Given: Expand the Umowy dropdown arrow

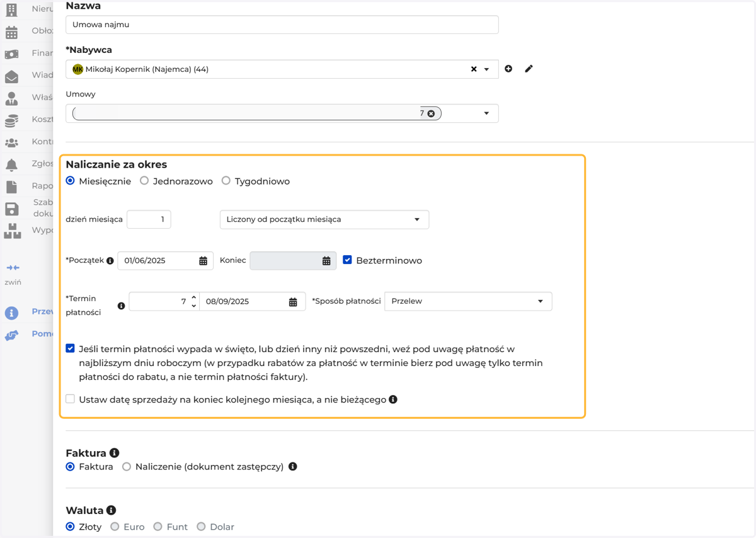Looking at the screenshot, I should [486, 113].
